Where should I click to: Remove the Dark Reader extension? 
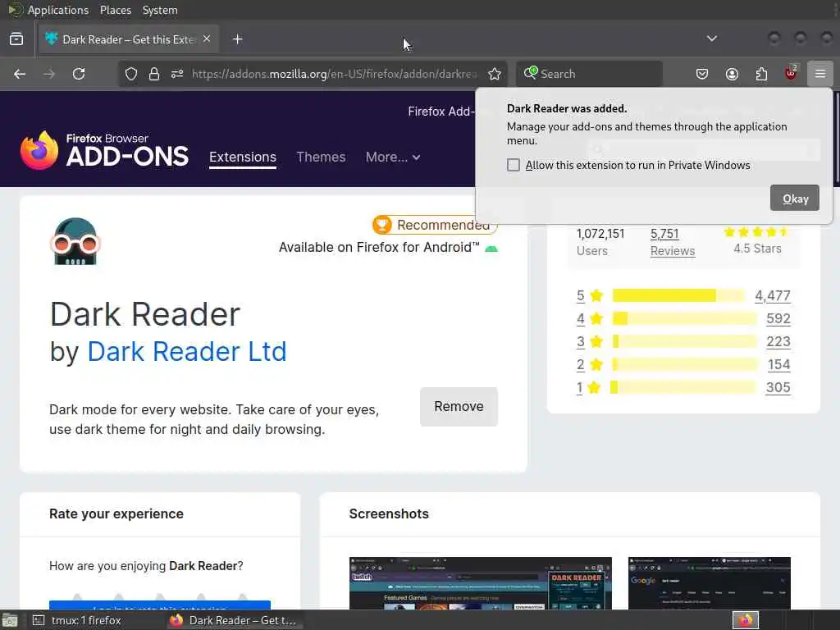[x=459, y=407]
